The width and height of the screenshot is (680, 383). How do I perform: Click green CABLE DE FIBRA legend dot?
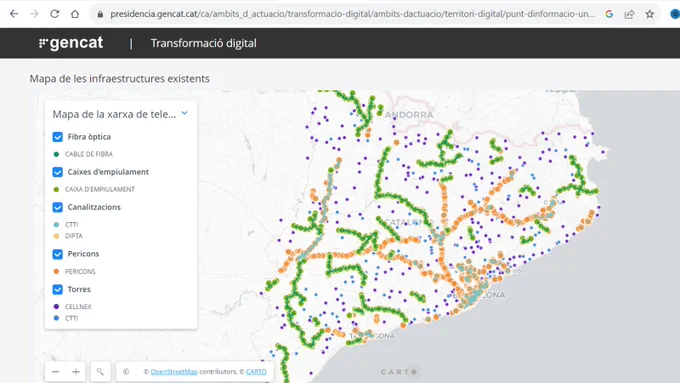pyautogui.click(x=56, y=154)
